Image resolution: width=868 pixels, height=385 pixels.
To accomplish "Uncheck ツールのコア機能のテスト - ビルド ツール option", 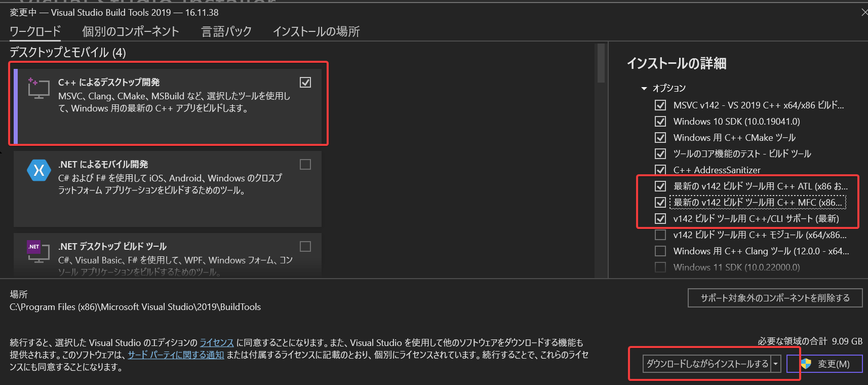I will 660,153.
